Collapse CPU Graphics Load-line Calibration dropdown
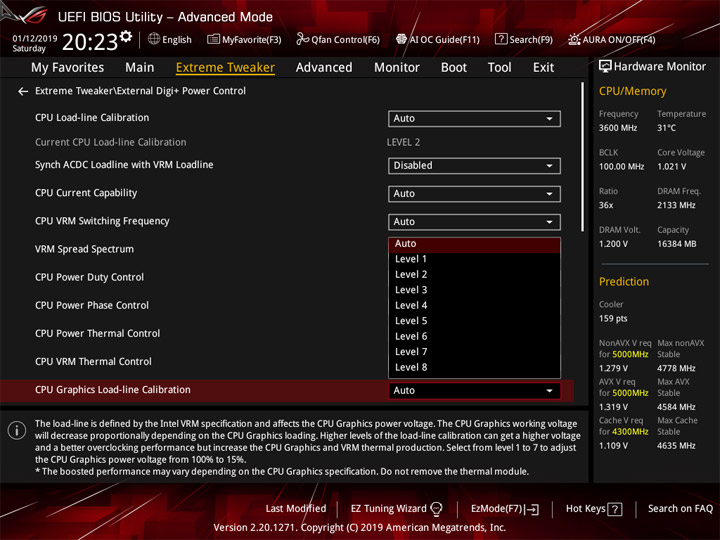This screenshot has width=720, height=540. [474, 391]
